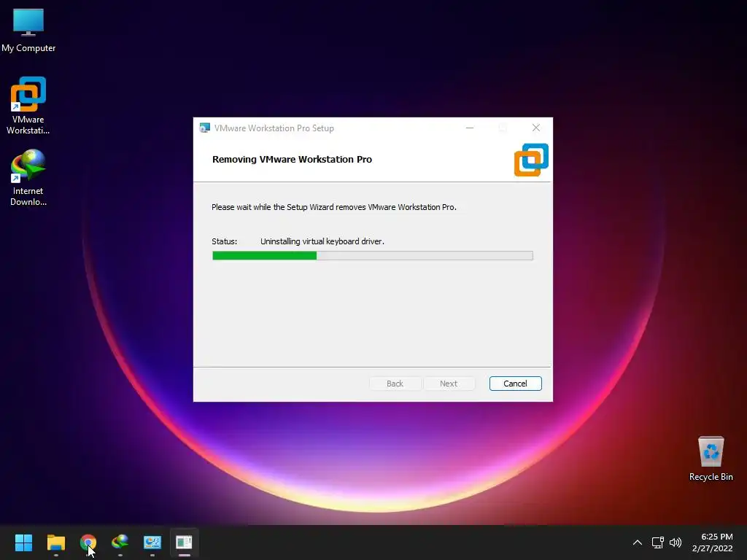This screenshot has width=747, height=560.
Task: Click the 'Please wait while the Setup Wizard' message
Action: [x=334, y=207]
